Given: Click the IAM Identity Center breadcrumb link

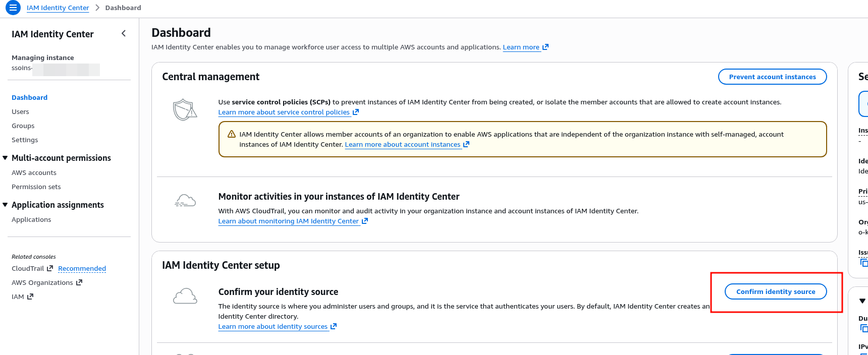Looking at the screenshot, I should click(x=58, y=8).
